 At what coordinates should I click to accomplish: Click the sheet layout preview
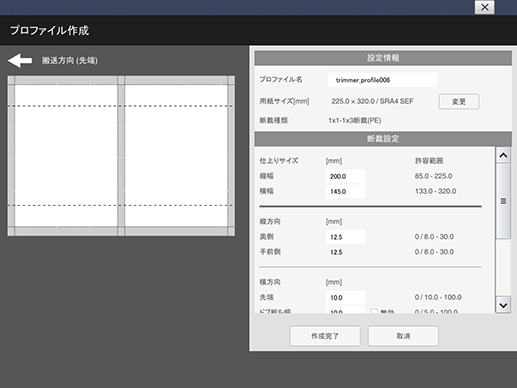pyautogui.click(x=121, y=156)
